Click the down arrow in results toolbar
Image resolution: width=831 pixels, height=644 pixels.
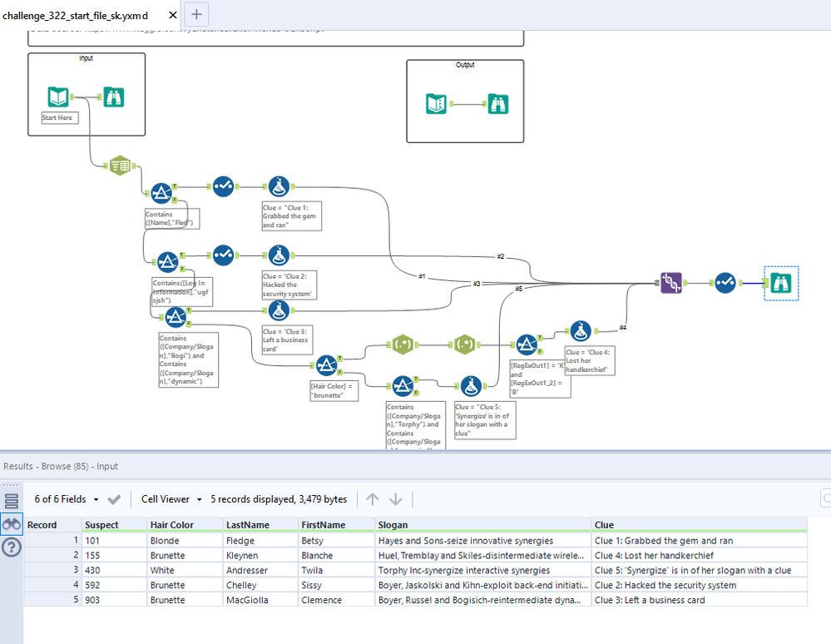[x=396, y=499]
